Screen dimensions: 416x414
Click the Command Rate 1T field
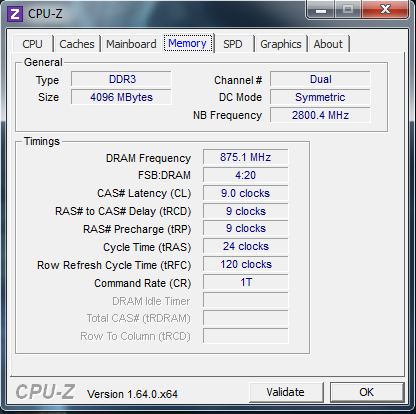245,282
